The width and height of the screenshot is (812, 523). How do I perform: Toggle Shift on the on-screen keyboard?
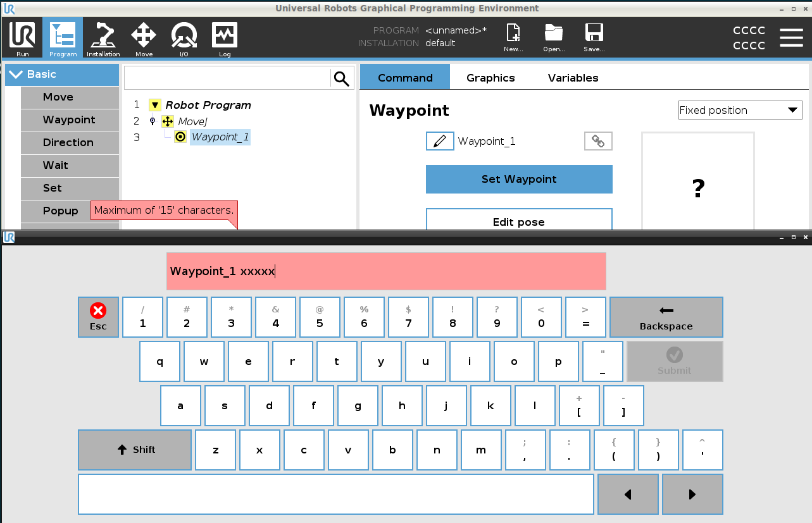point(134,450)
